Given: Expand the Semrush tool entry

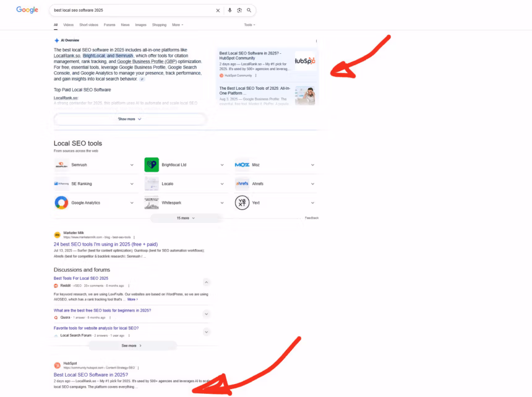Looking at the screenshot, I should [x=132, y=165].
